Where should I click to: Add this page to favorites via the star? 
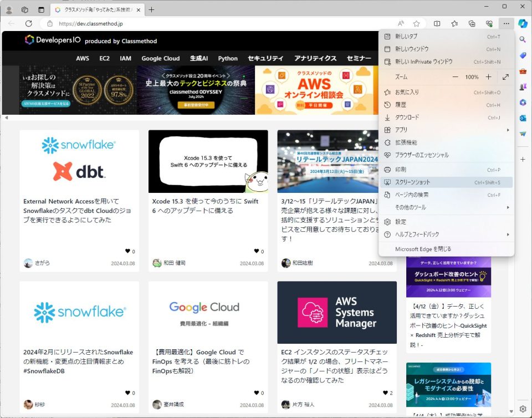coord(416,24)
